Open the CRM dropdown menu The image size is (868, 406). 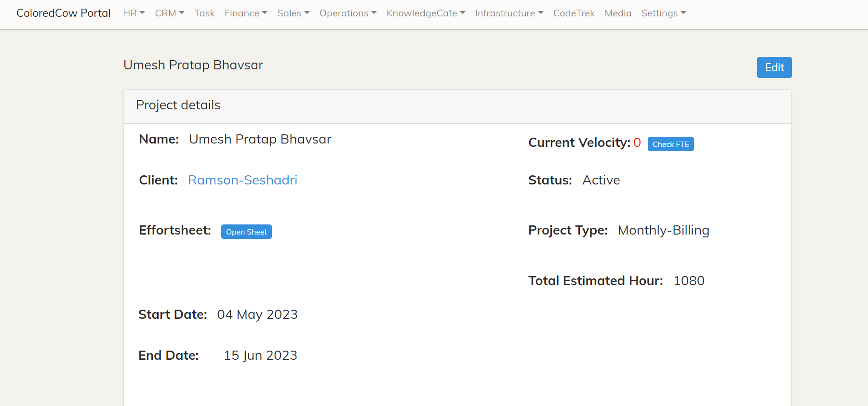[169, 13]
